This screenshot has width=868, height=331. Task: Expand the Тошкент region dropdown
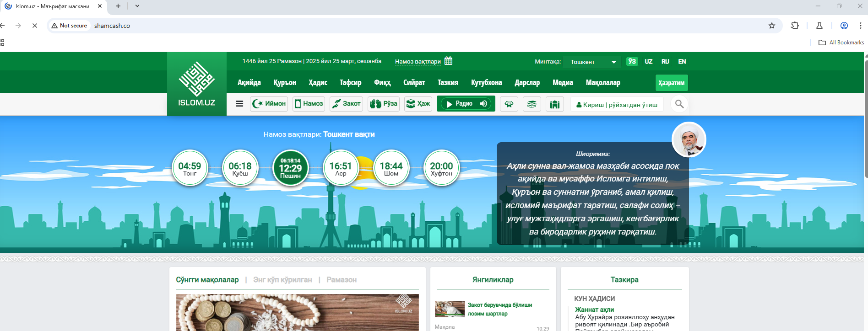(x=592, y=62)
